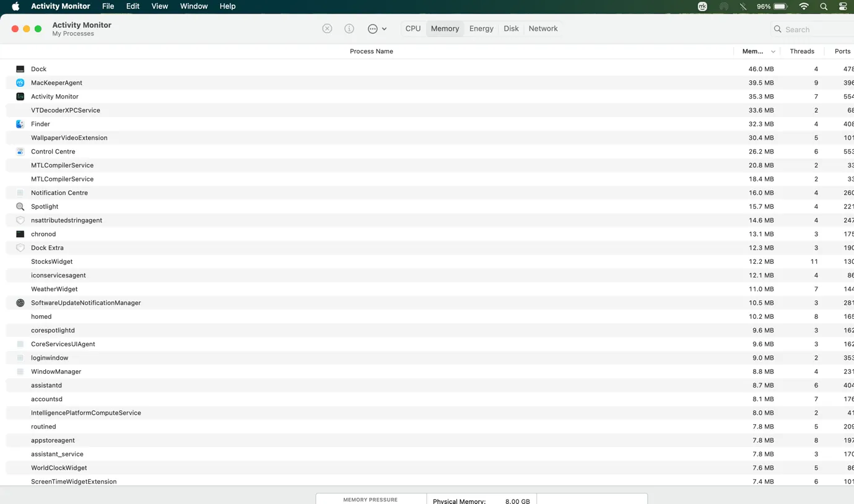Screen dimensions: 854x504
Task: Click the Notification Centre process icon
Action: (20, 193)
